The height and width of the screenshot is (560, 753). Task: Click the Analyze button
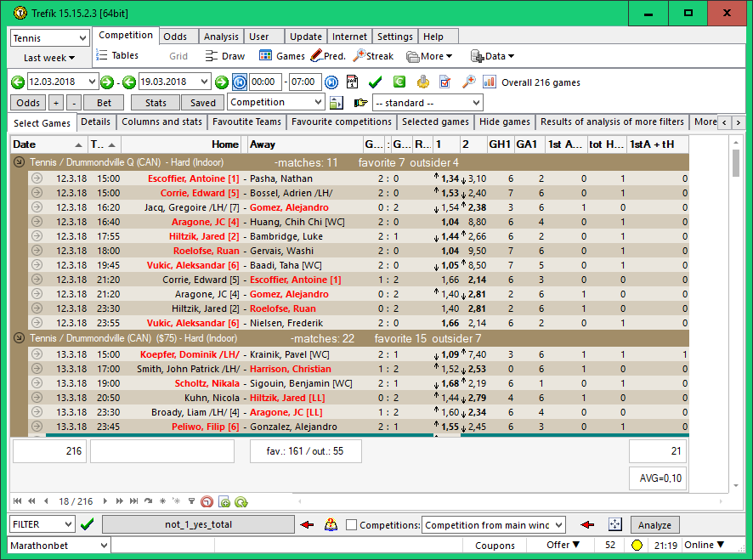(x=654, y=525)
